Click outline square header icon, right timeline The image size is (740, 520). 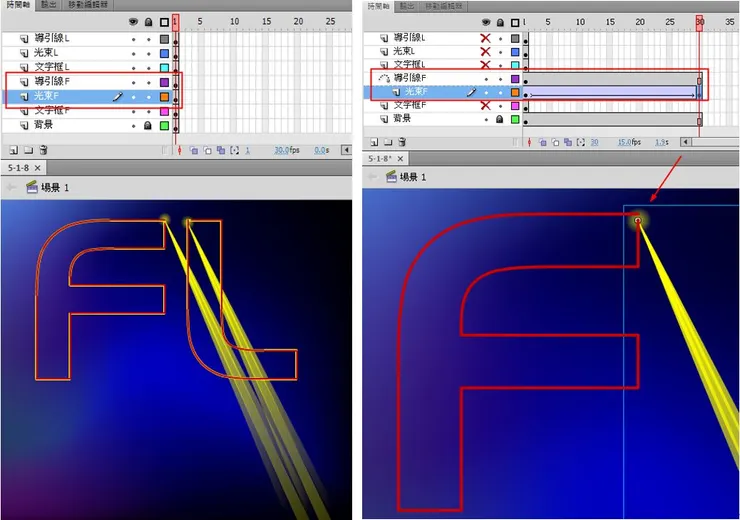coord(515,22)
